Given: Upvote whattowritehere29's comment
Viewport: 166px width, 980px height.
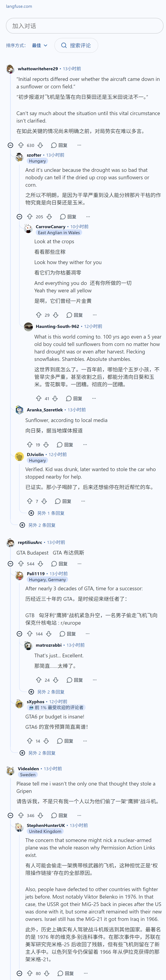Looking at the screenshot, I should 21,145.
